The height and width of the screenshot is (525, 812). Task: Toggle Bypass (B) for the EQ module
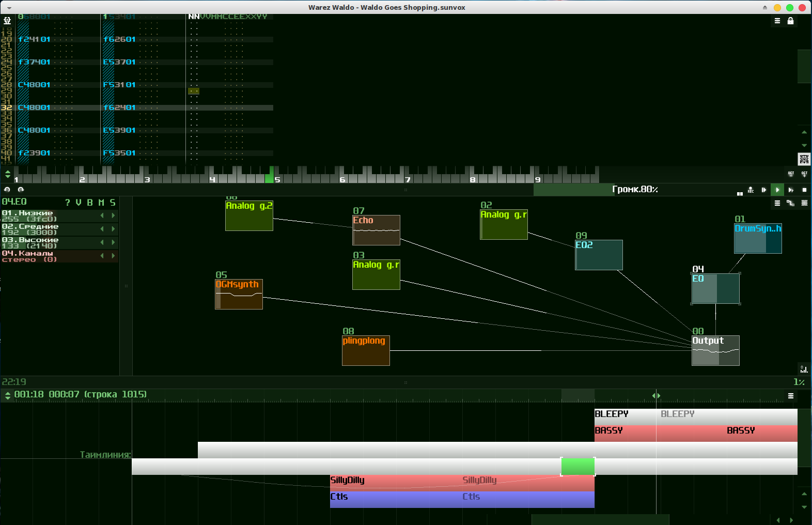click(90, 203)
